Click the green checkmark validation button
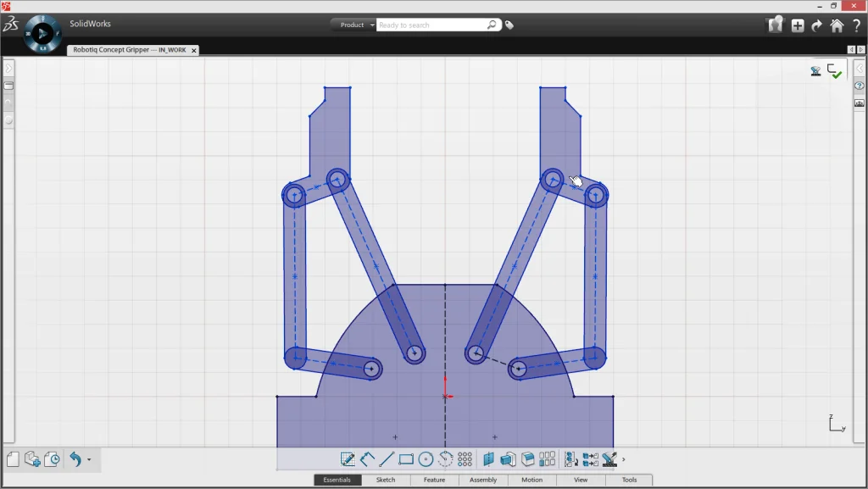The image size is (868, 489). click(x=836, y=71)
